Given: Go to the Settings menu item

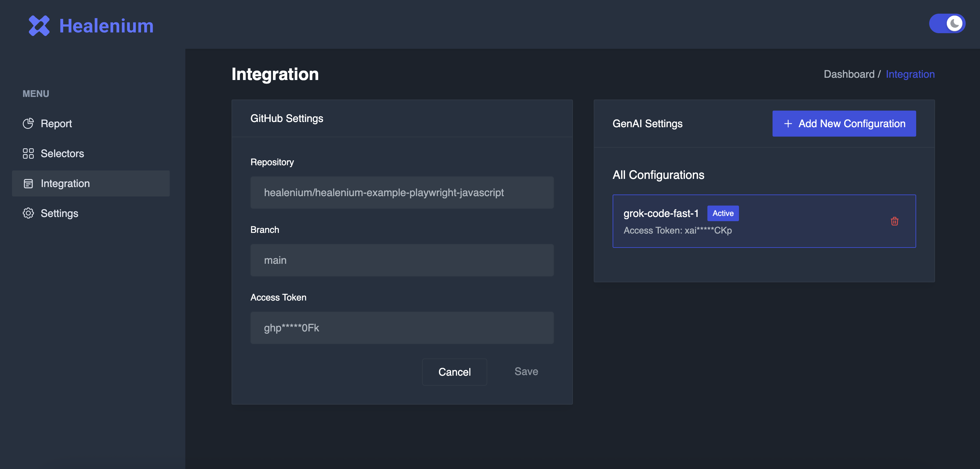Looking at the screenshot, I should (59, 213).
